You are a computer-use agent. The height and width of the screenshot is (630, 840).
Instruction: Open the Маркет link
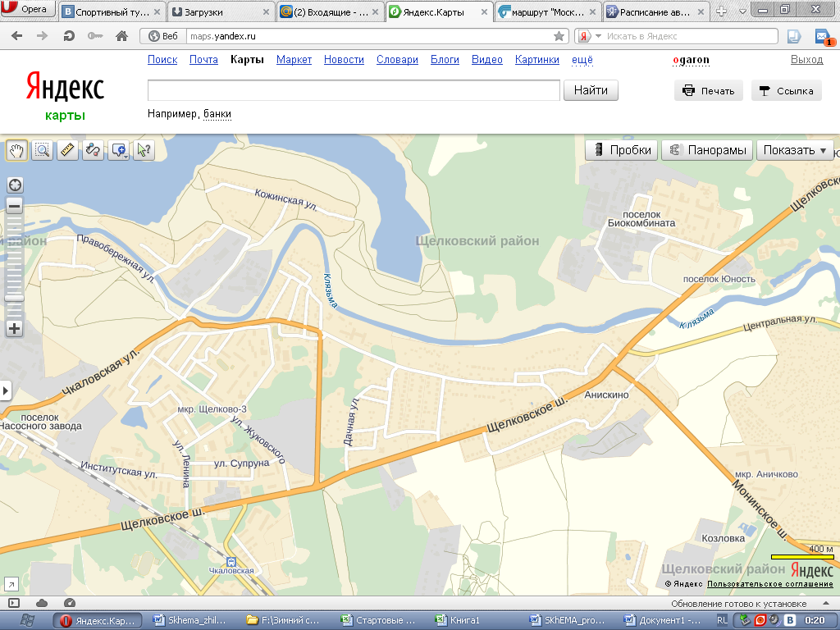click(x=294, y=59)
